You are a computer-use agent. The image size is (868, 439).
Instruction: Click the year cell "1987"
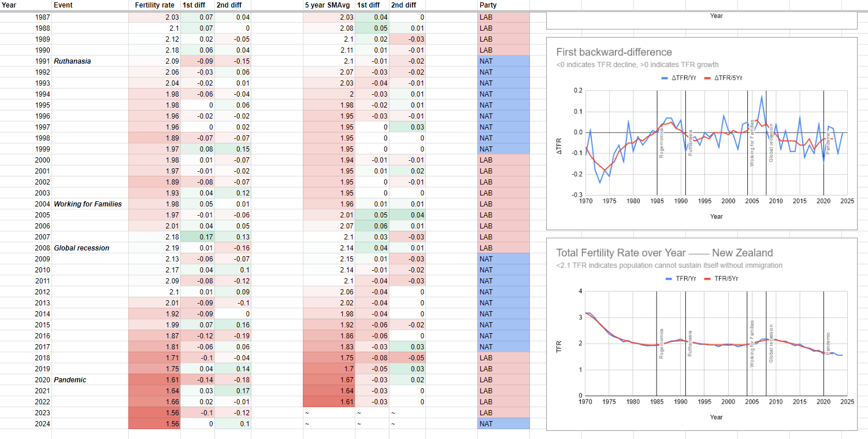25,17
